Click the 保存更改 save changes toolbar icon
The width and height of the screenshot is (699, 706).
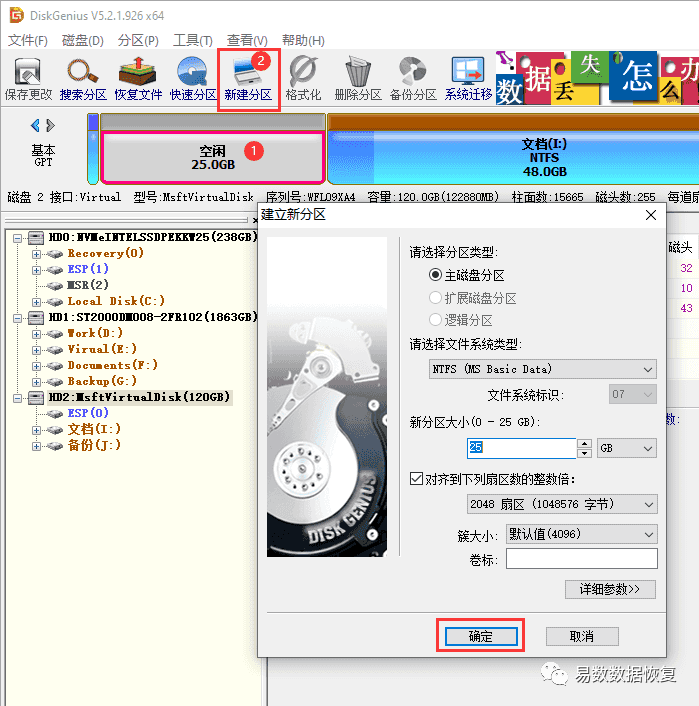(x=28, y=79)
